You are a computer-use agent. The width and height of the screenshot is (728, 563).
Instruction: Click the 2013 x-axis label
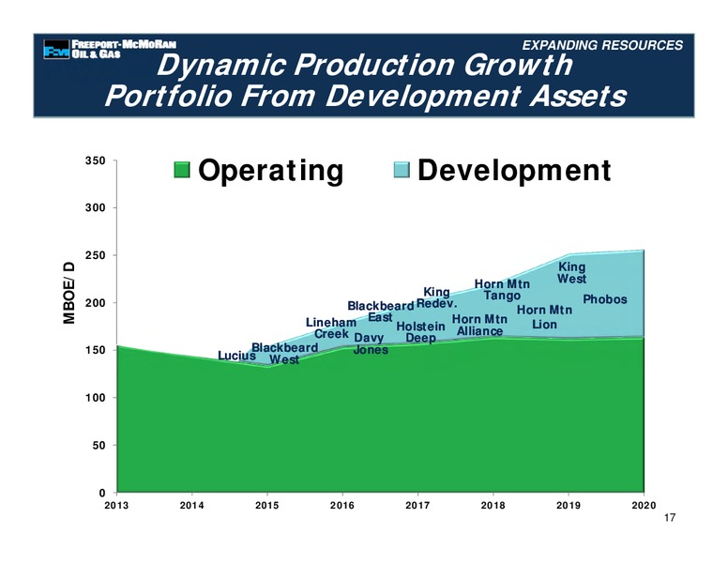coord(116,506)
